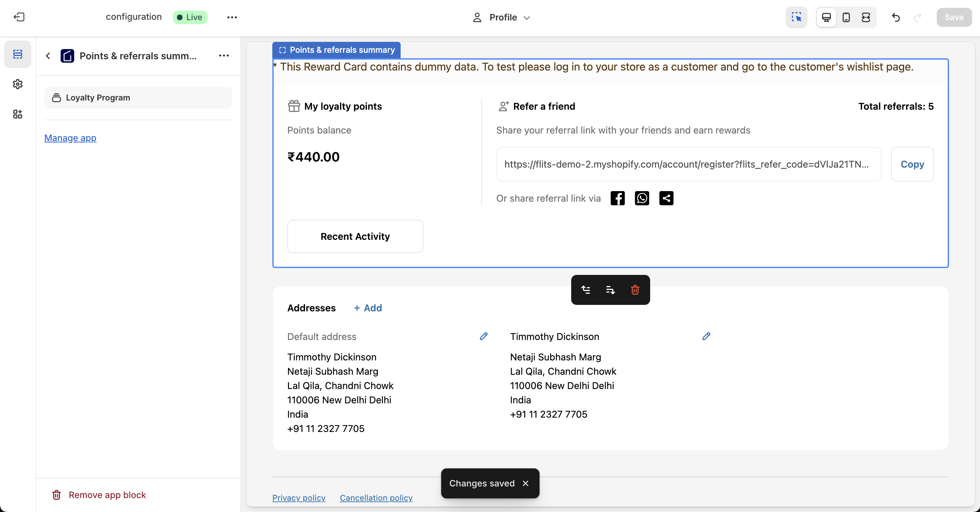Image resolution: width=980 pixels, height=512 pixels.
Task: Move block up in toolbar
Action: pos(586,290)
